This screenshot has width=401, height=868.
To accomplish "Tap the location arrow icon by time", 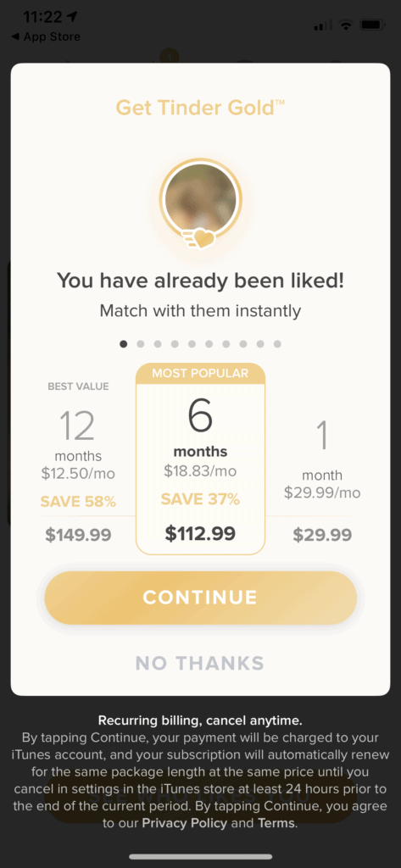I will coord(71,17).
